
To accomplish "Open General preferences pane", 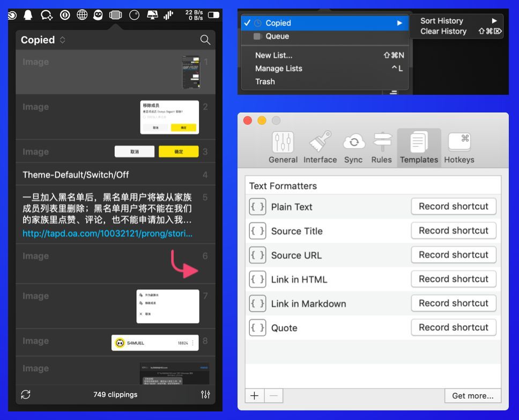I will point(283,147).
